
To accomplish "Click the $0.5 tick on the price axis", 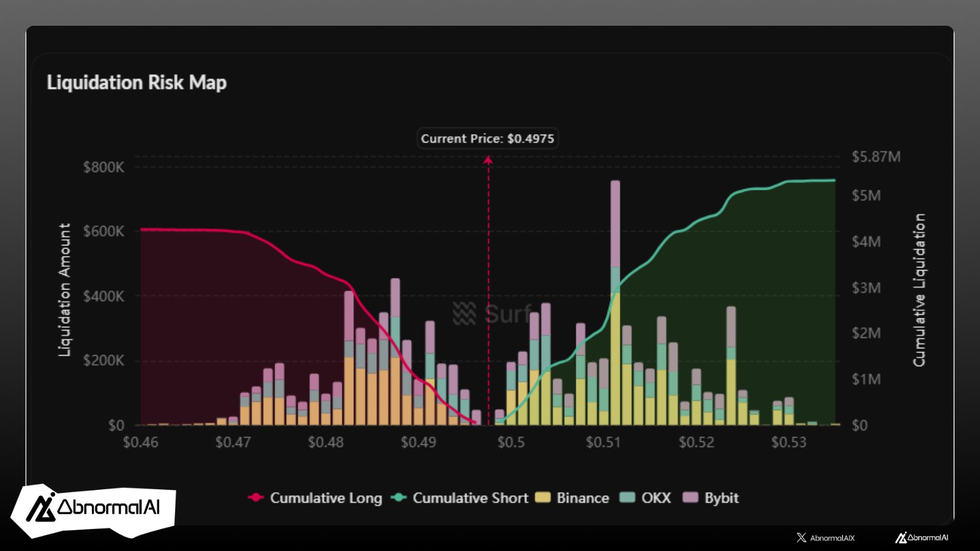I will pos(511,442).
